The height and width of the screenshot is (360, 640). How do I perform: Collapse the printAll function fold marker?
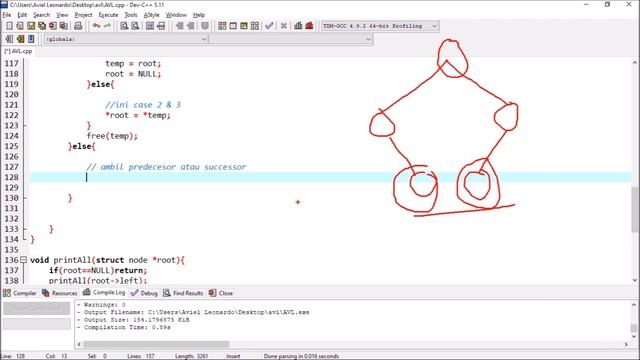(x=23, y=260)
